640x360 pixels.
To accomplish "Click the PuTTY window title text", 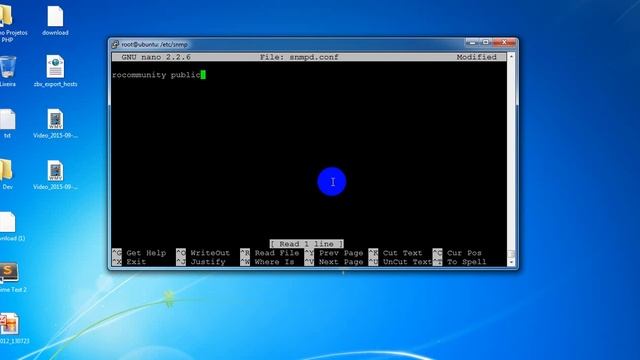I will (155, 44).
